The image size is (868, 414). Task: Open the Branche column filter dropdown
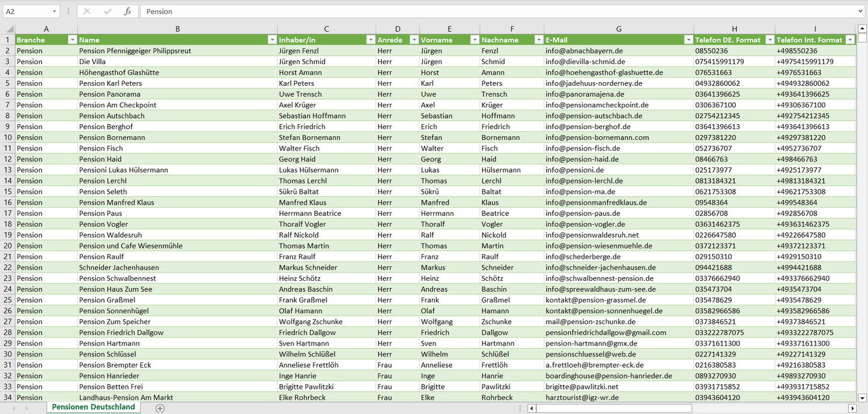72,40
